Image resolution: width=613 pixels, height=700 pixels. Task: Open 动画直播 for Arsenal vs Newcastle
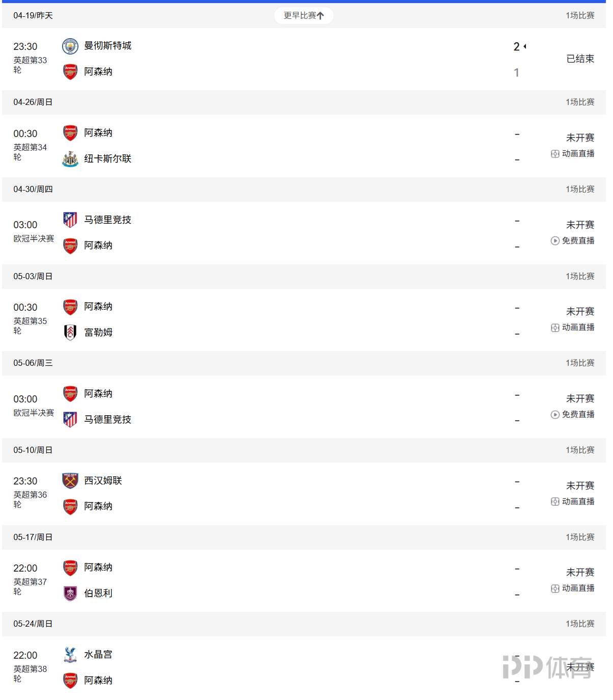point(573,154)
